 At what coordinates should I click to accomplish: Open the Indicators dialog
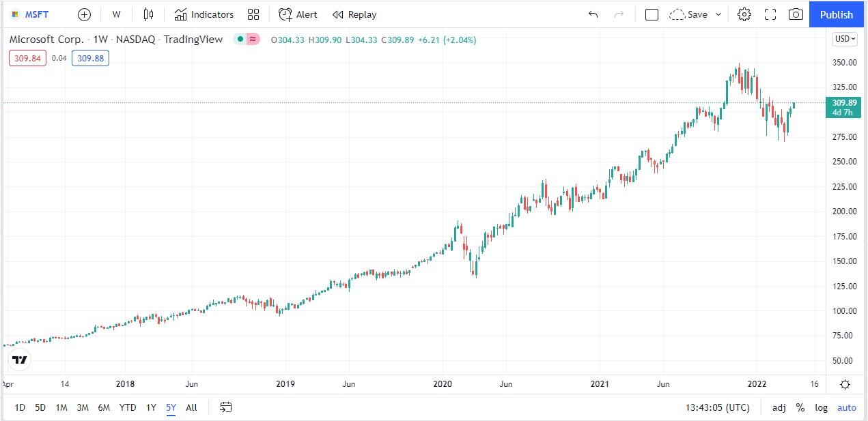204,14
